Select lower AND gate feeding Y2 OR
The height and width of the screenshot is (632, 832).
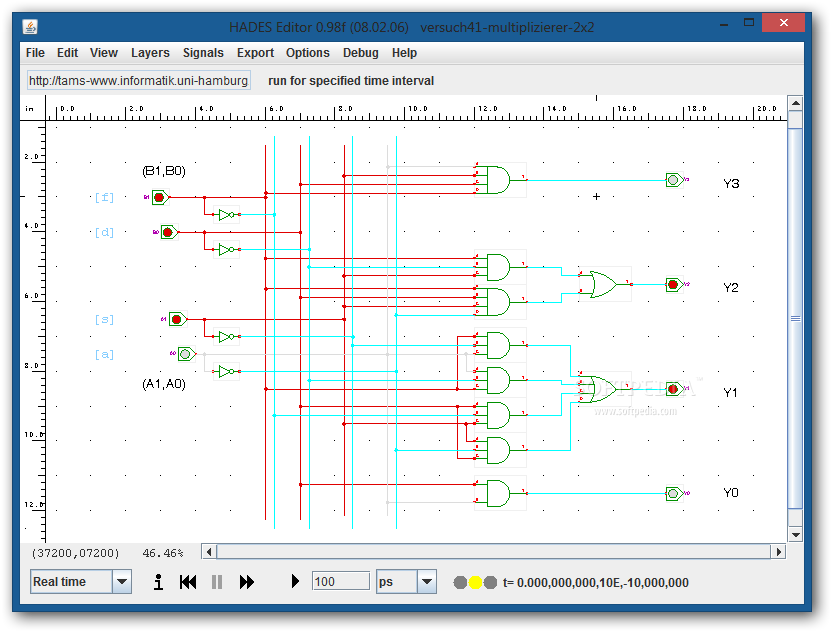(x=499, y=302)
